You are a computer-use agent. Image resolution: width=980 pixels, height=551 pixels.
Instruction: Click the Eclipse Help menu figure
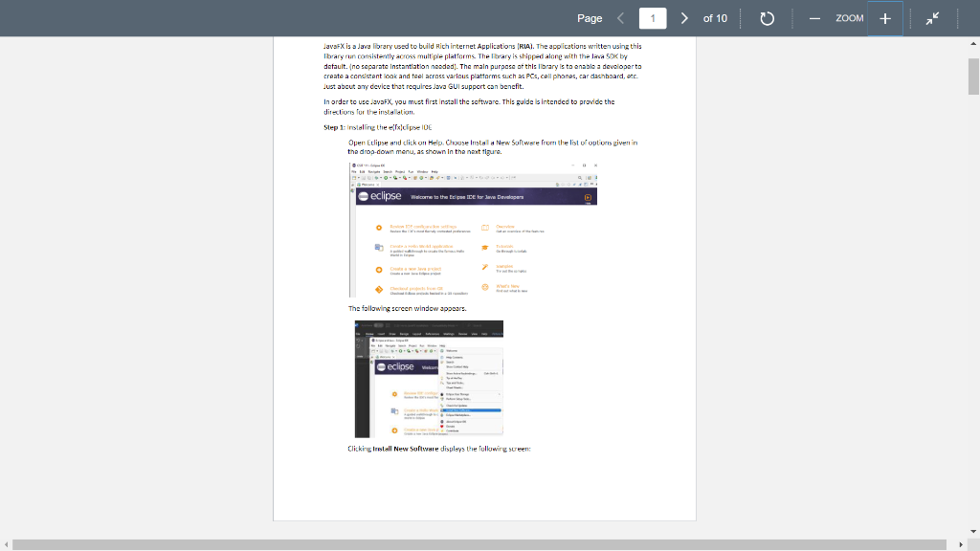[429, 379]
